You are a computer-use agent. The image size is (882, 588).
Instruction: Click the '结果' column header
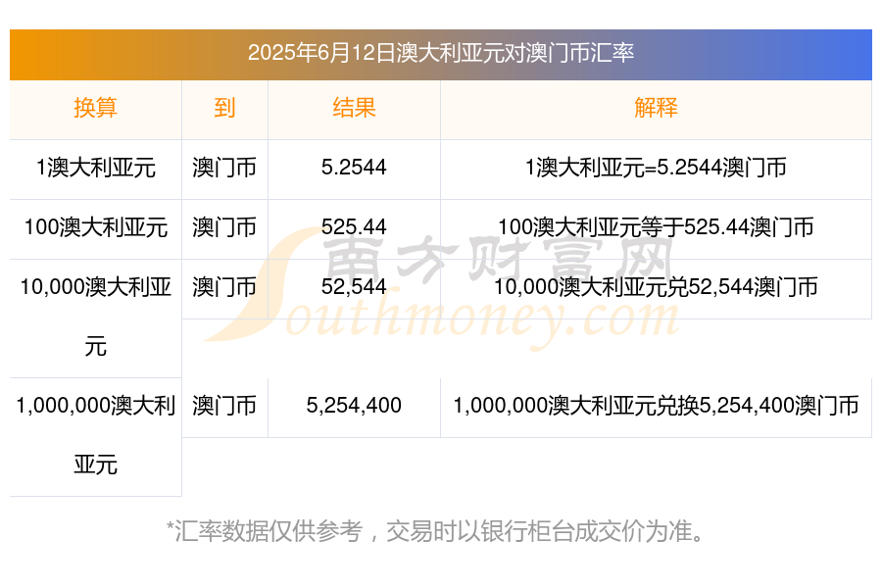tap(354, 108)
